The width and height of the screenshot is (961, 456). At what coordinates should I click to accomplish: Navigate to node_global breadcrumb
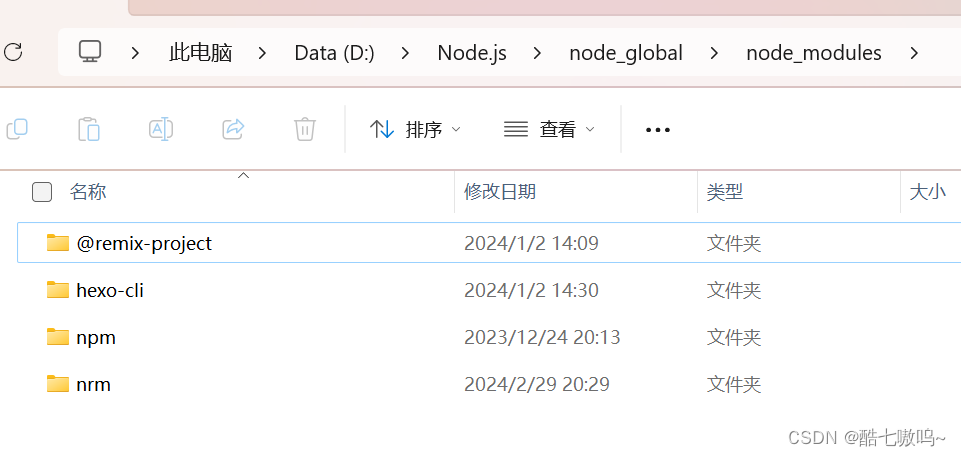[626, 53]
